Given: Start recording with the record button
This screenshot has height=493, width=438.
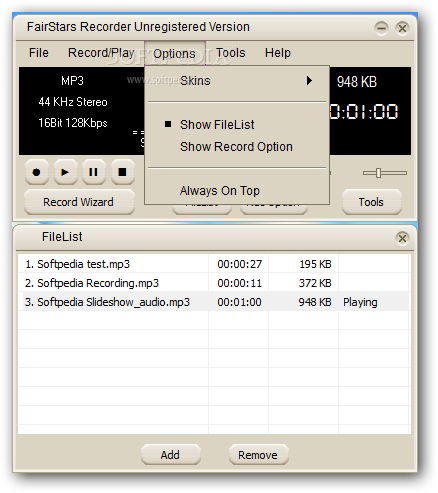Looking at the screenshot, I should tap(37, 172).
